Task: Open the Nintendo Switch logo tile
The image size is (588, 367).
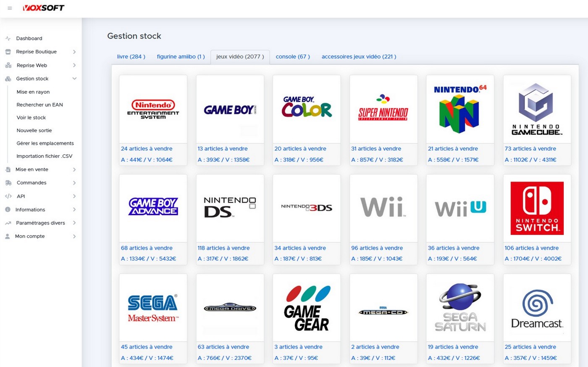Action: pyautogui.click(x=537, y=208)
